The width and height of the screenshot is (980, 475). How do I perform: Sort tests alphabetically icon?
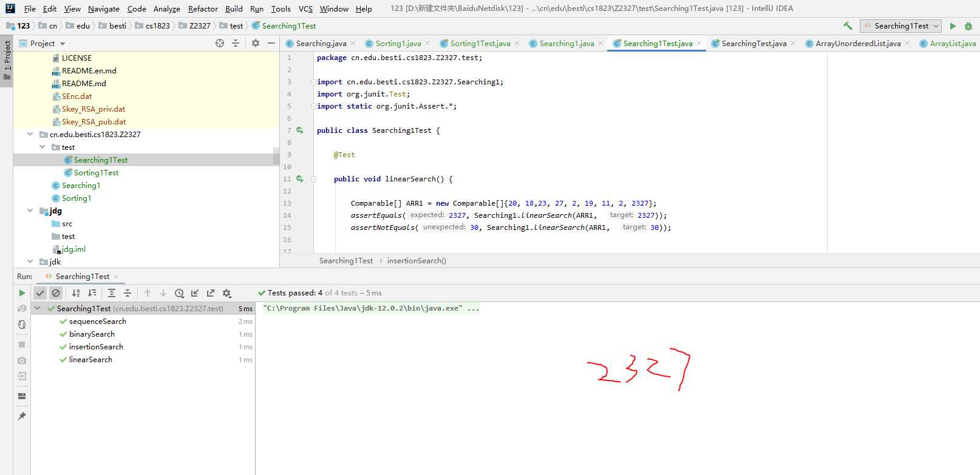[76, 293]
